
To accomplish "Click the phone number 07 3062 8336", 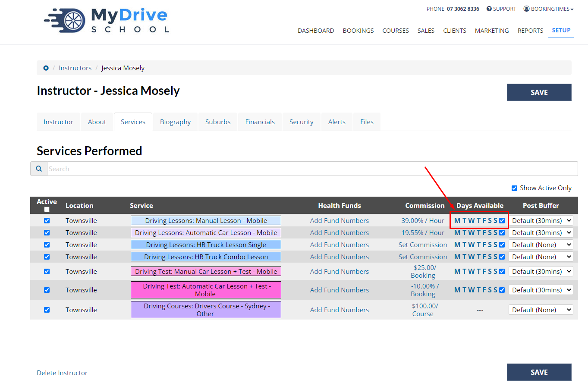I will (463, 9).
